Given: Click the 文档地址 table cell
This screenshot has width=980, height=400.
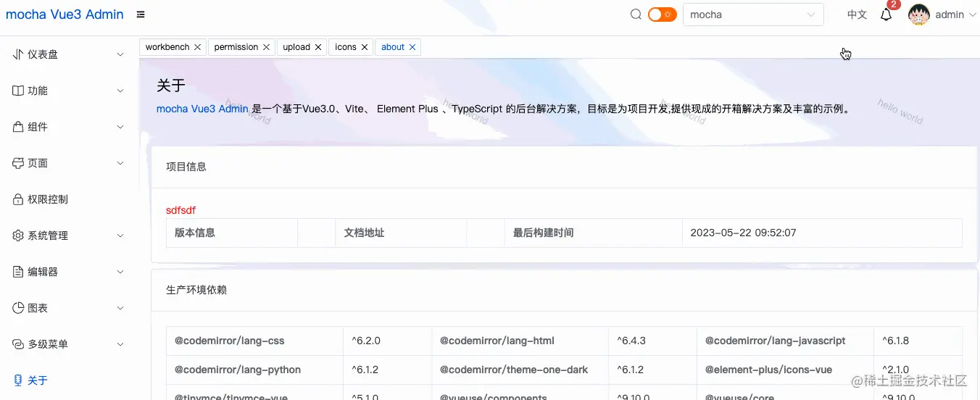Looking at the screenshot, I should pyautogui.click(x=401, y=233).
